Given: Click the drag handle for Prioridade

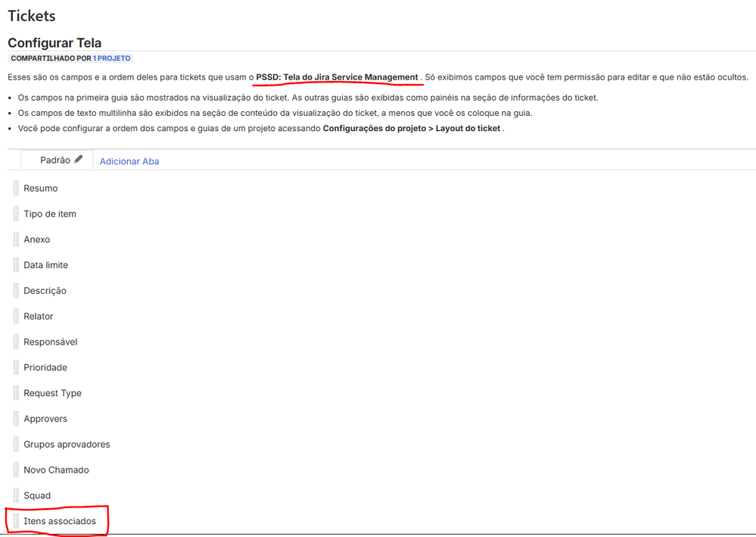Looking at the screenshot, I should (16, 367).
